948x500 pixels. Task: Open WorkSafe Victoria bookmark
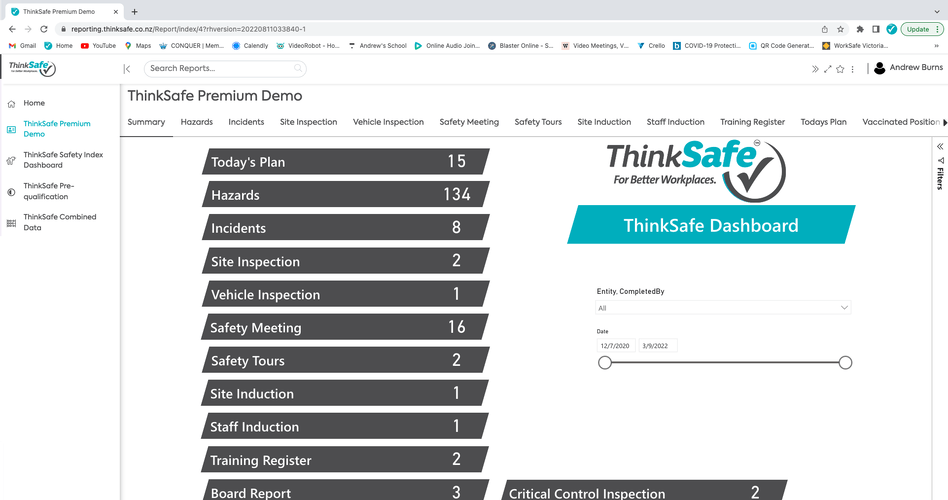(x=855, y=45)
